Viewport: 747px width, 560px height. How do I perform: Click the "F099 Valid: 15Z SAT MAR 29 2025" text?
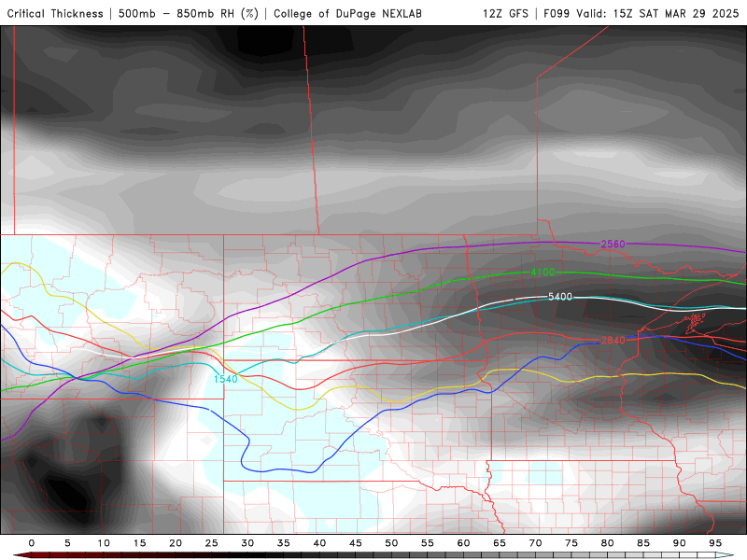tap(641, 13)
